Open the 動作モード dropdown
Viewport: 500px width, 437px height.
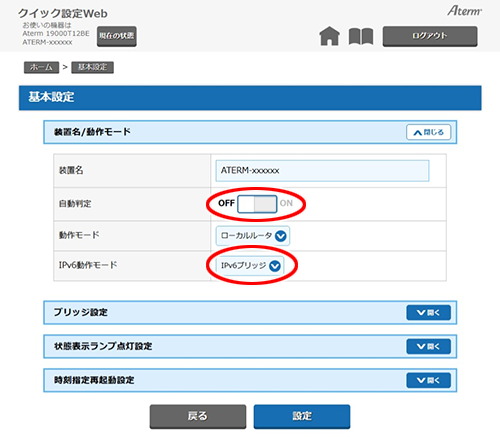(x=253, y=236)
